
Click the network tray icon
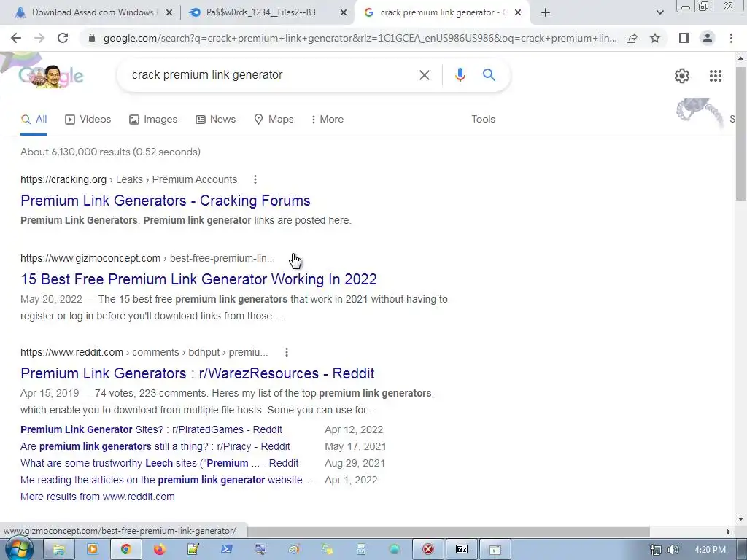point(656,550)
